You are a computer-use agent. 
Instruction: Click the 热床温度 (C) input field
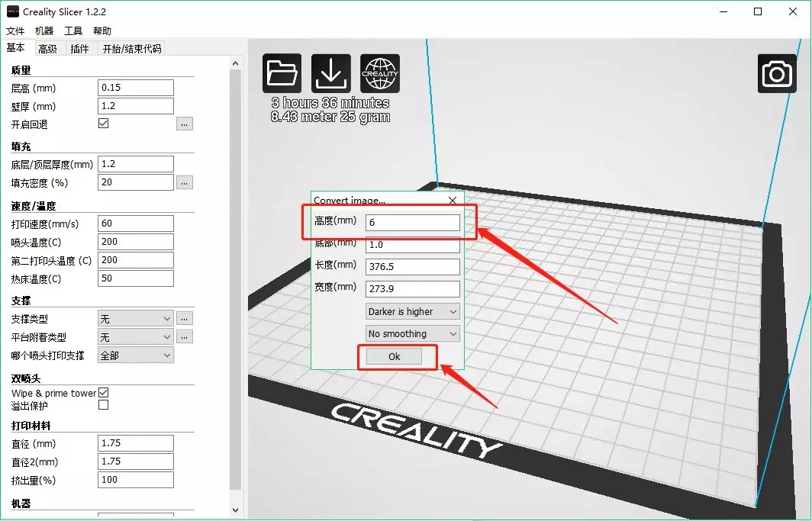136,278
